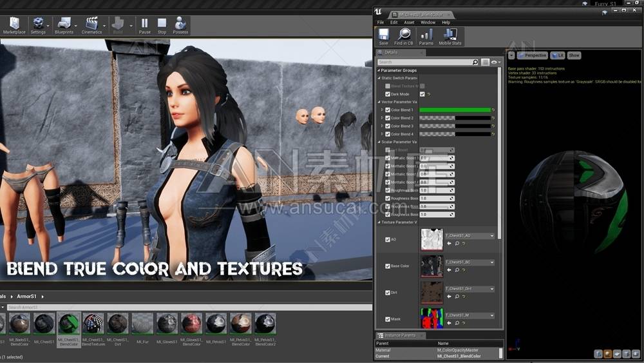Click the ArmorS1 breadcrumb folder
Image resolution: width=644 pixels, height=363 pixels.
click(x=26, y=297)
